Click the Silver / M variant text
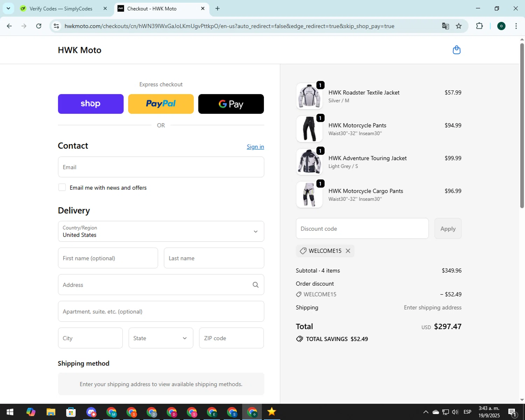Viewport: 525px width, 420px height. point(338,101)
